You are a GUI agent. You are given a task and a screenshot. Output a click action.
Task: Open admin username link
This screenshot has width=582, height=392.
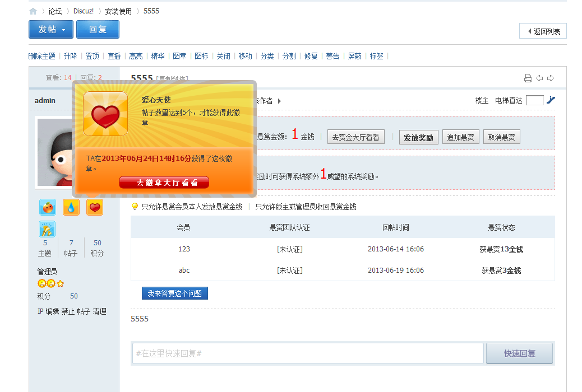click(45, 100)
